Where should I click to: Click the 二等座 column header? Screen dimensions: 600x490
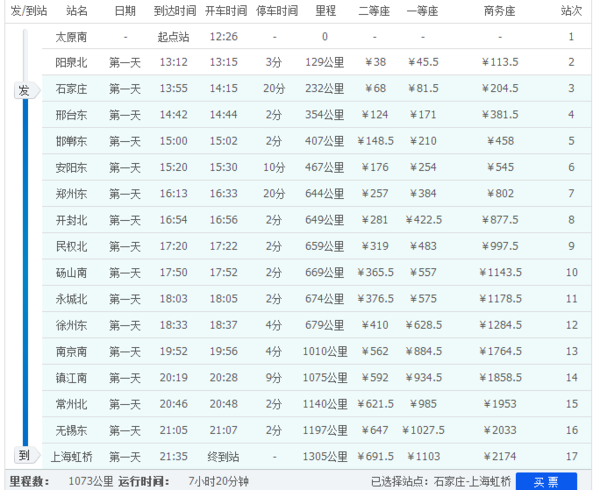point(374,11)
